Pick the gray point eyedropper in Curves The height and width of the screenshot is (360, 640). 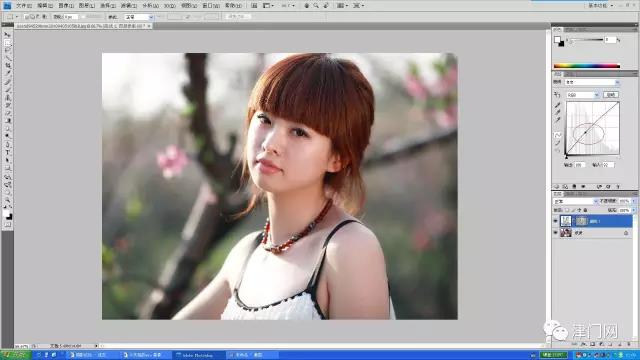[558, 112]
